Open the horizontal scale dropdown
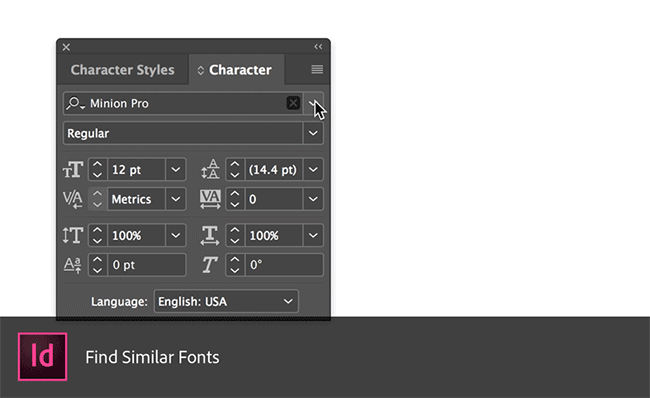The height and width of the screenshot is (398, 650). (x=313, y=235)
